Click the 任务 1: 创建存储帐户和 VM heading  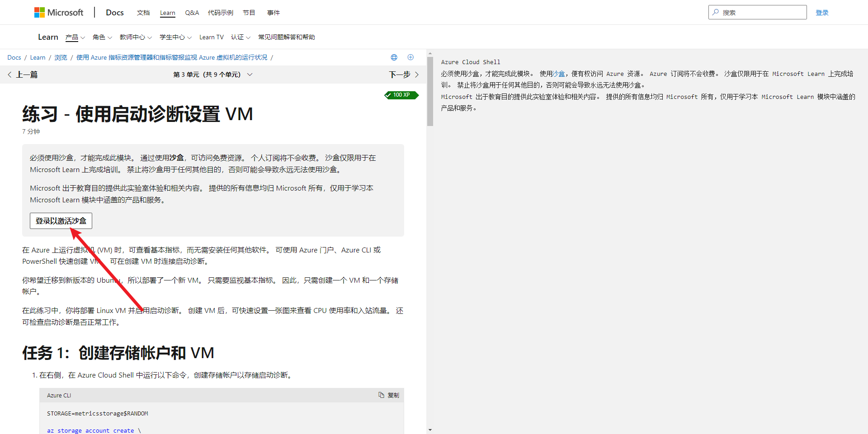point(118,353)
